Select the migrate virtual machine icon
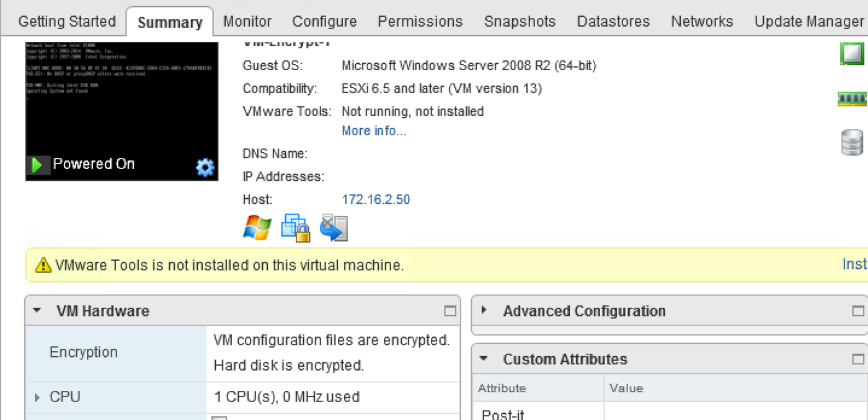868x420 pixels. (334, 227)
